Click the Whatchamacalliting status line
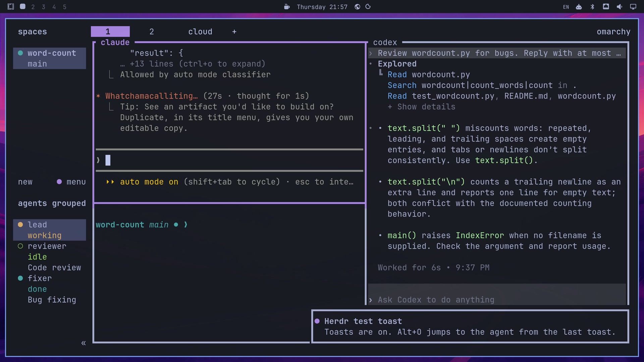644x362 pixels. 203,96
